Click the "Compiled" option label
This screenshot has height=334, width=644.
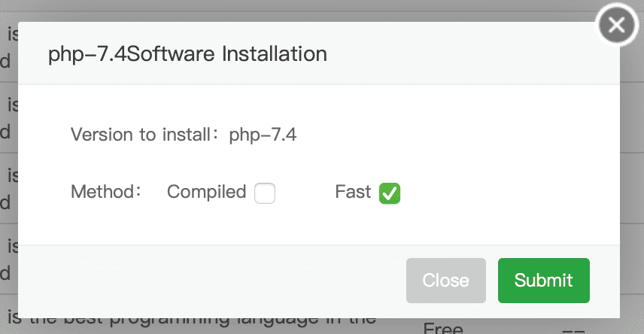pyautogui.click(x=206, y=193)
